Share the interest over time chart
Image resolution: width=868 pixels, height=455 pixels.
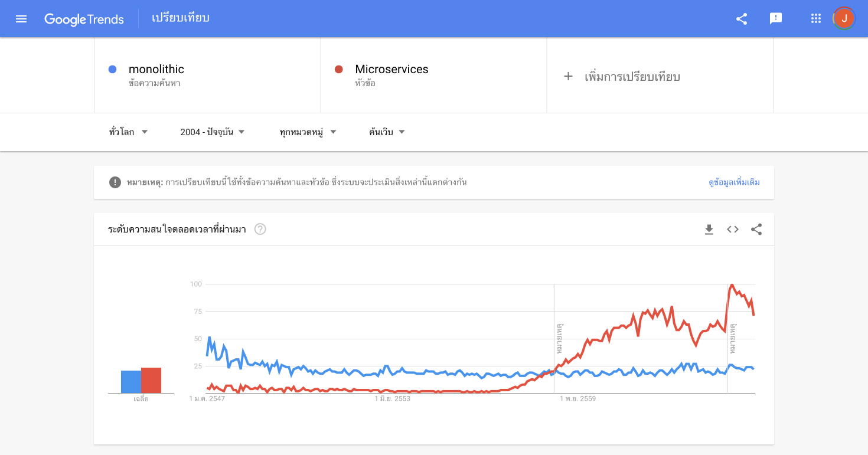[756, 230]
